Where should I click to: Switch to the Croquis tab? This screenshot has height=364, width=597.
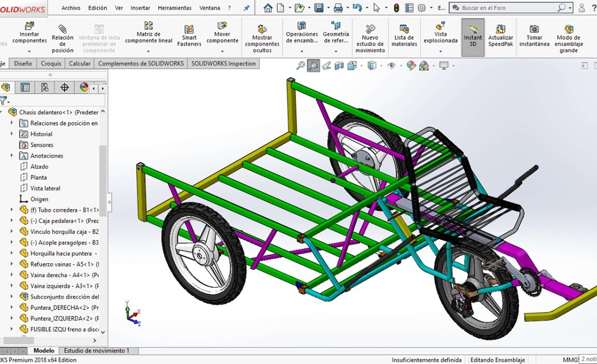point(51,63)
